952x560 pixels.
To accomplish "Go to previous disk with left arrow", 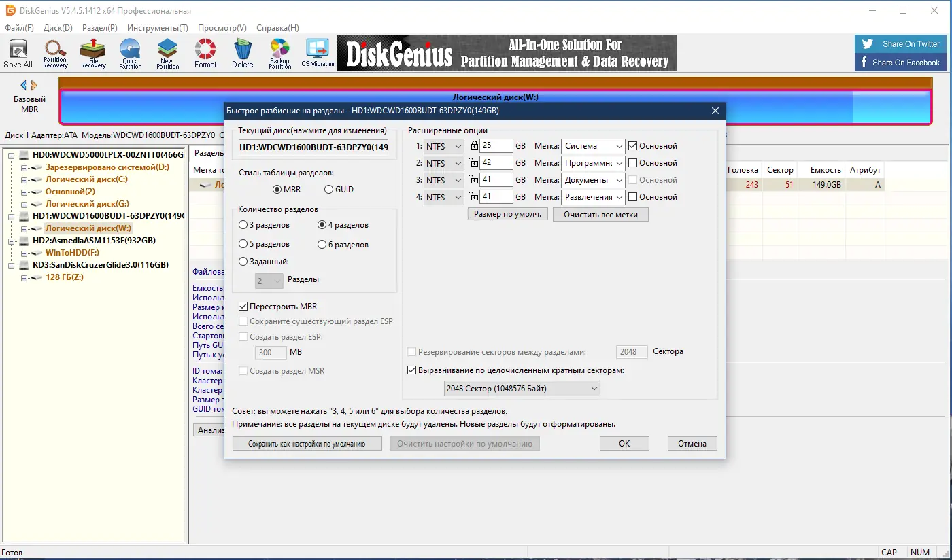I will [23, 85].
